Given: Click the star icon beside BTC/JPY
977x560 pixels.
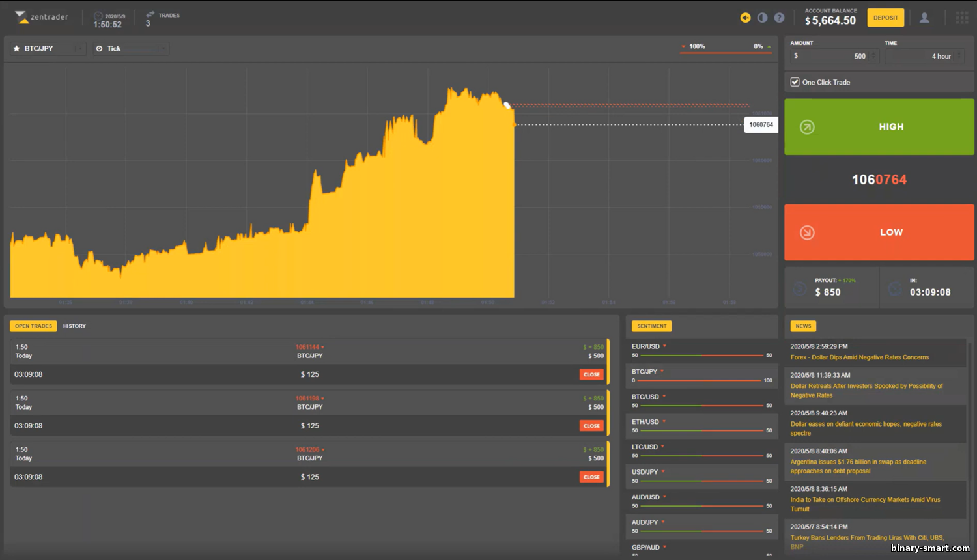Looking at the screenshot, I should pyautogui.click(x=17, y=49).
